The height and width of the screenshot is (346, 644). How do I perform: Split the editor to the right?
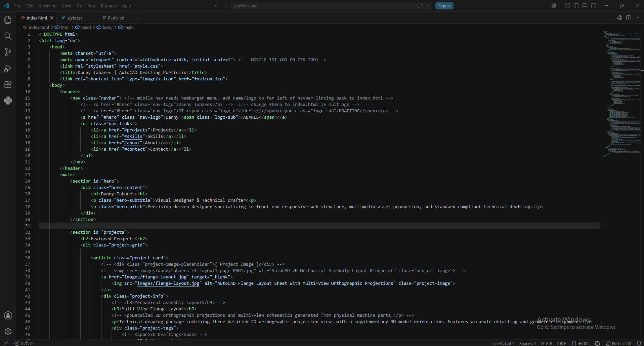pyautogui.click(x=629, y=18)
